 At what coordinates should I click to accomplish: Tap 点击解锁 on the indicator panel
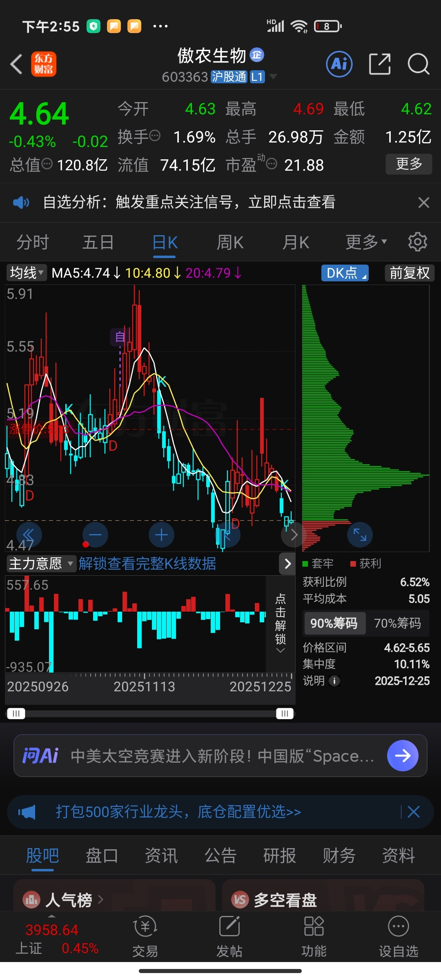pyautogui.click(x=281, y=623)
